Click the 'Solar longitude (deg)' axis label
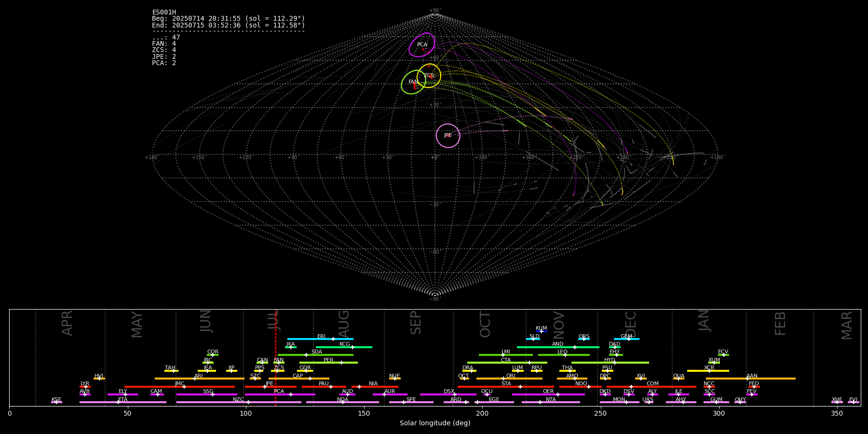868x434 pixels. click(435, 423)
